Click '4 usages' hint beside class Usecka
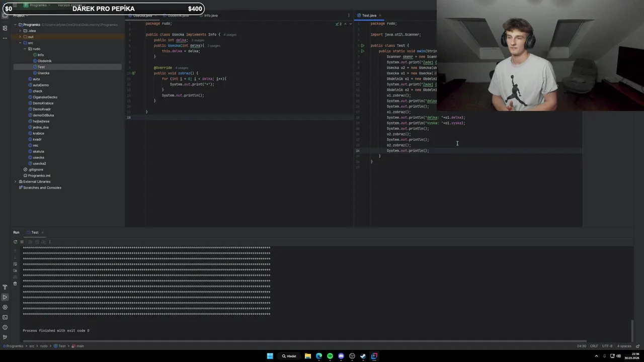 click(x=230, y=35)
